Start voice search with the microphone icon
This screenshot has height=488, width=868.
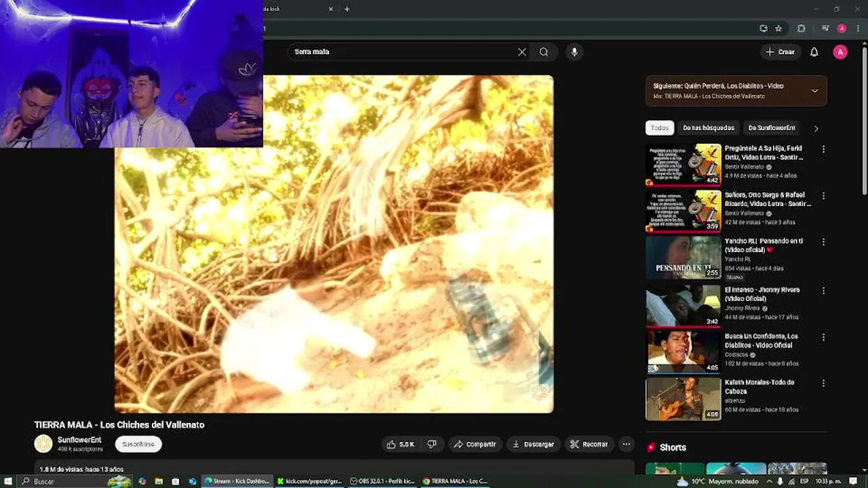574,52
